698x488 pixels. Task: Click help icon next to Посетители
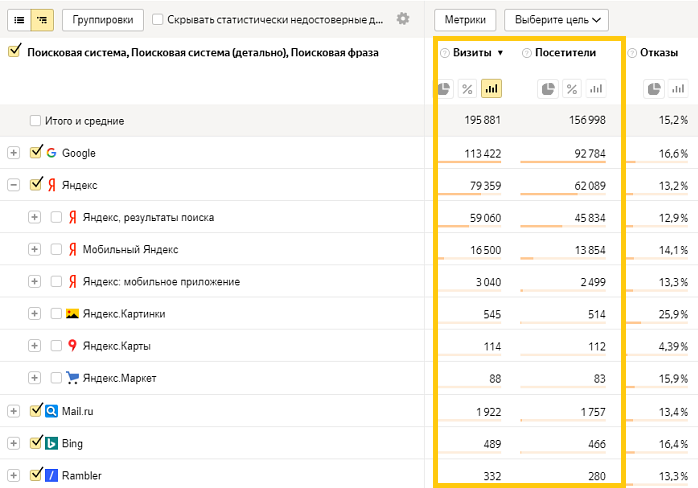click(x=527, y=53)
